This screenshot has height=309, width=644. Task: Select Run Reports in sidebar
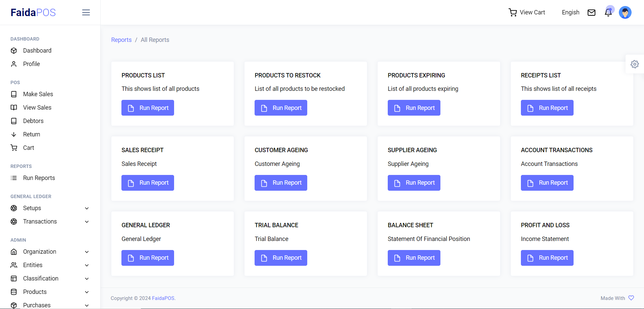coord(39,178)
